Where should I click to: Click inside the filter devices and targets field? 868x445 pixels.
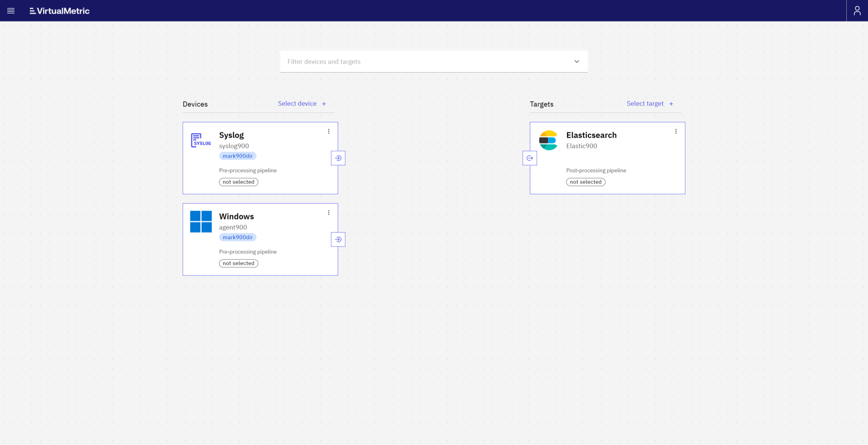coord(407,61)
